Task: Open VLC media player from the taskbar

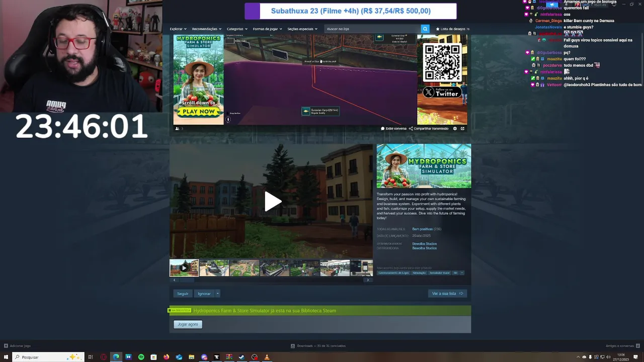Action: coord(267,357)
